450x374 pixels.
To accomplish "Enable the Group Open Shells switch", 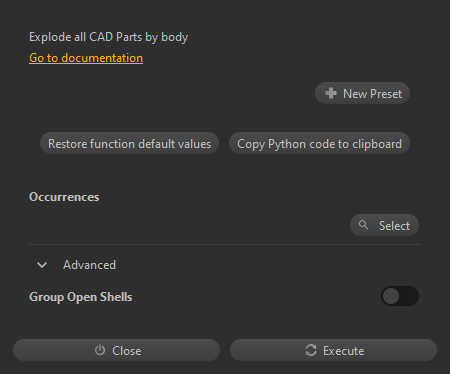I will pos(400,296).
